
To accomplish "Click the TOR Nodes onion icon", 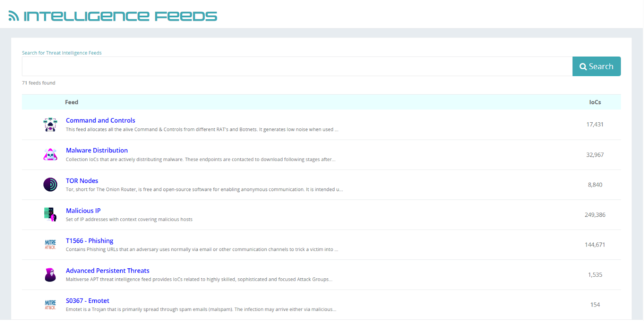I will pos(50,185).
